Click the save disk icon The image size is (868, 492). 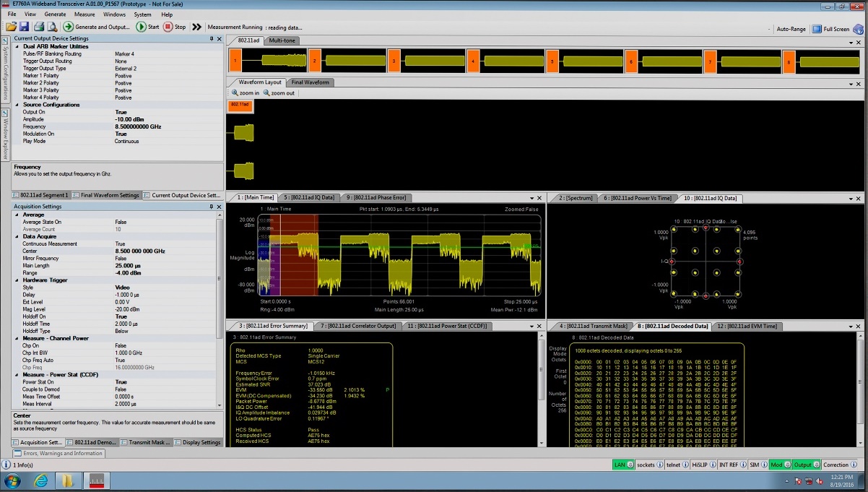(24, 27)
